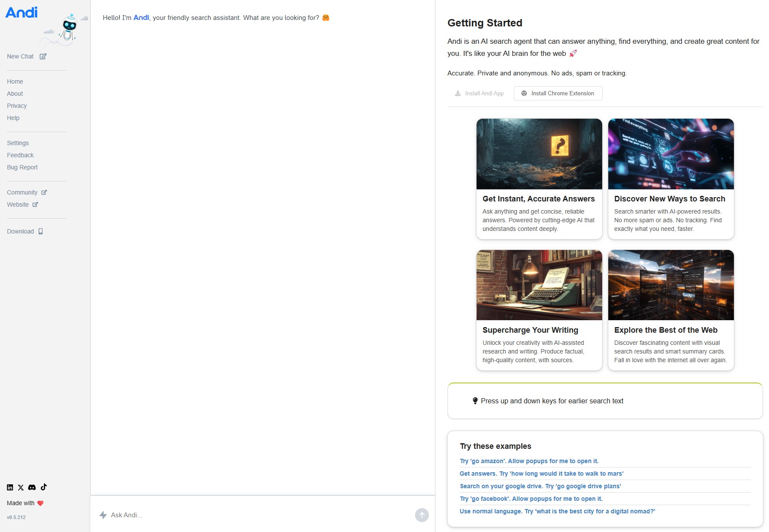The height and width of the screenshot is (532, 769).
Task: Open the Discord social icon
Action: 32,487
